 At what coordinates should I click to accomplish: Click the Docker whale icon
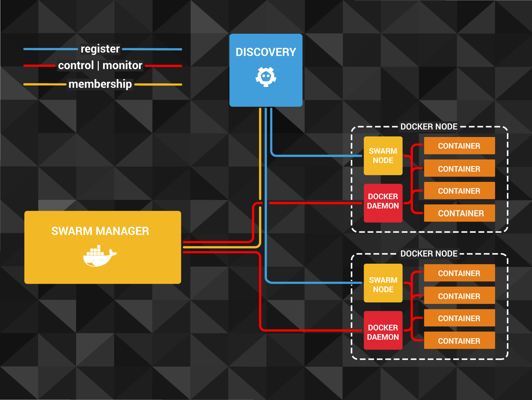click(x=99, y=256)
